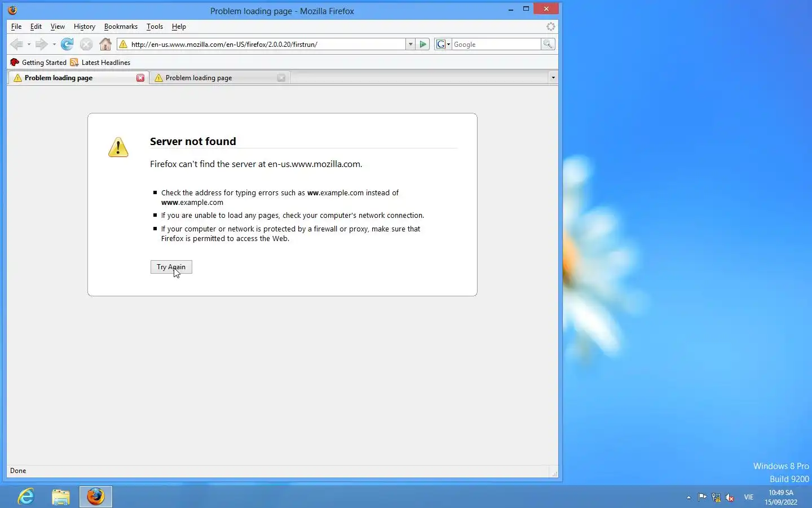Maximize the Firefox window
The image size is (812, 508).
click(x=526, y=9)
